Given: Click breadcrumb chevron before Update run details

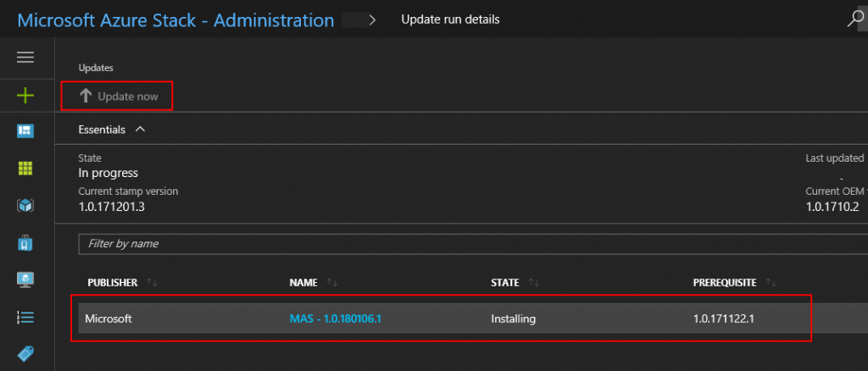Looking at the screenshot, I should pos(372,19).
